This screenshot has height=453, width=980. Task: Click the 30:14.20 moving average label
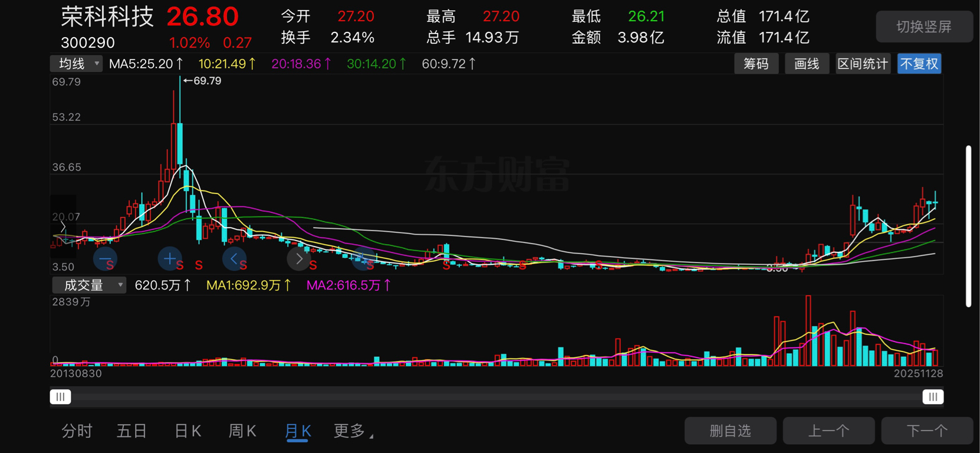pyautogui.click(x=376, y=64)
